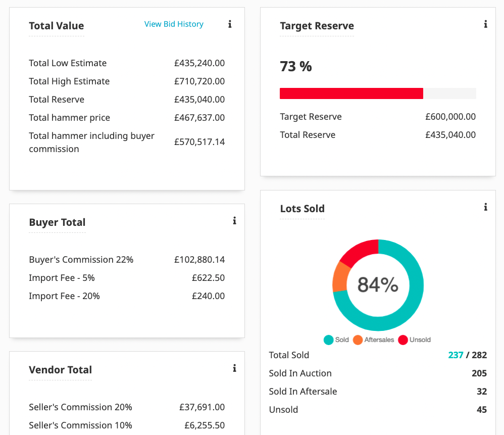This screenshot has width=504, height=435.
Task: Select the red Unsold legend icon
Action: tap(402, 340)
